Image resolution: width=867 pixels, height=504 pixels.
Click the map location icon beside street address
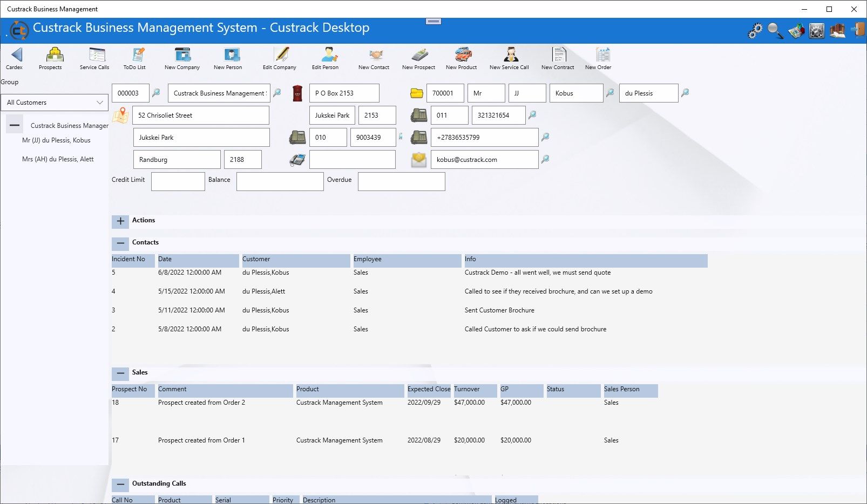coord(121,115)
